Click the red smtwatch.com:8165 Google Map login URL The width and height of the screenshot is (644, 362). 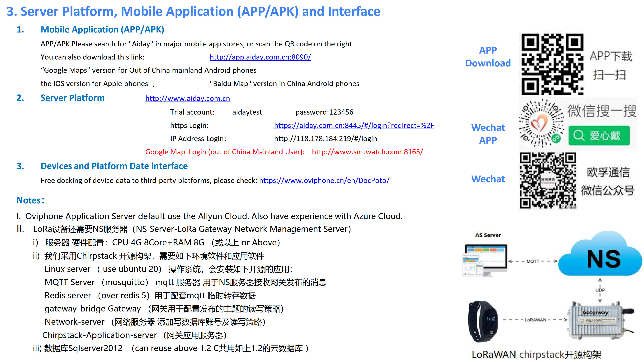(x=368, y=152)
